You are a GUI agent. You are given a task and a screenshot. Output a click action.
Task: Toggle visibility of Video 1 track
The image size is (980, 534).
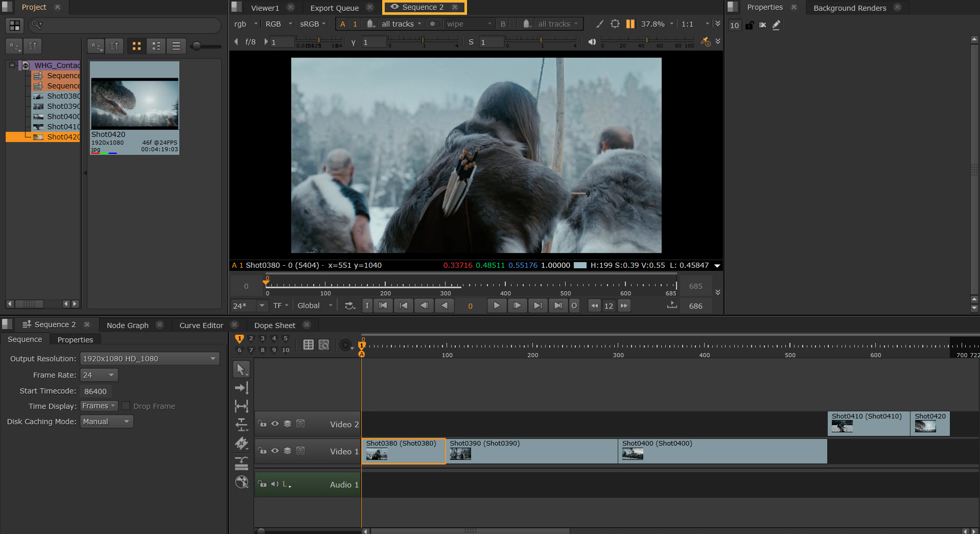pos(275,451)
